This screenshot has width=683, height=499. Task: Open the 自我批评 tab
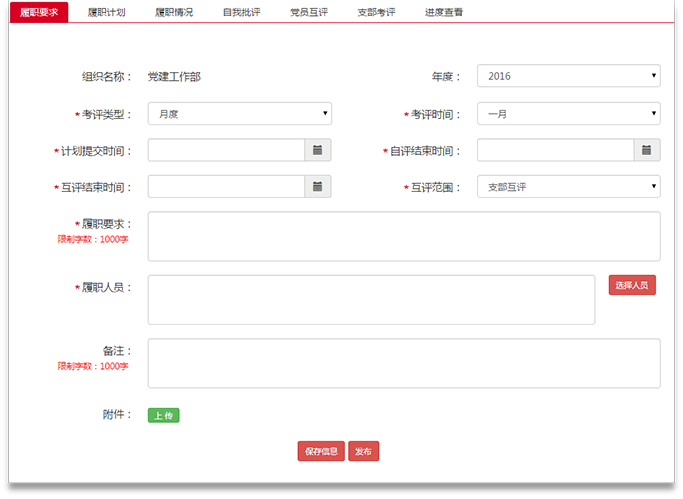click(242, 12)
